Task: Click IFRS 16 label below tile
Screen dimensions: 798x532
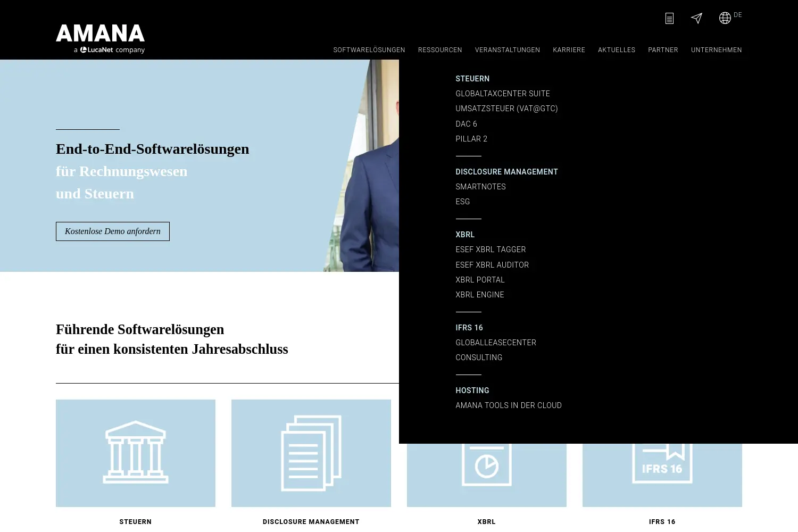Action: (662, 522)
